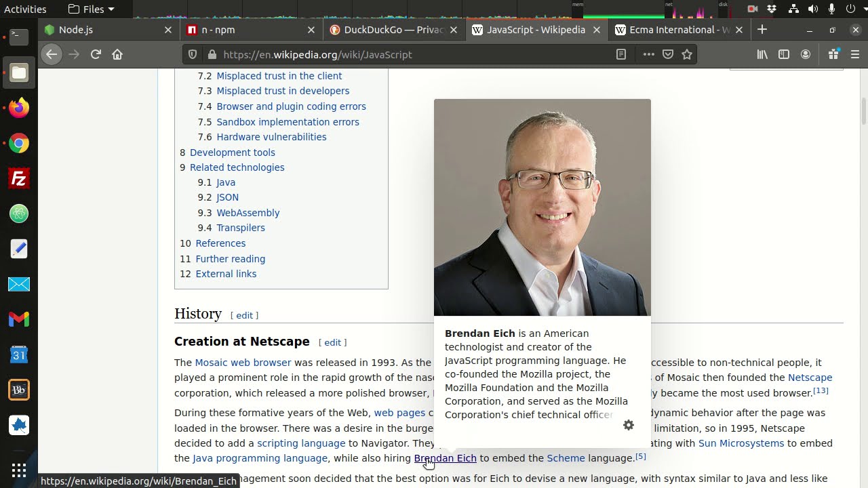
Task: Show site security padlock info
Action: (x=212, y=55)
